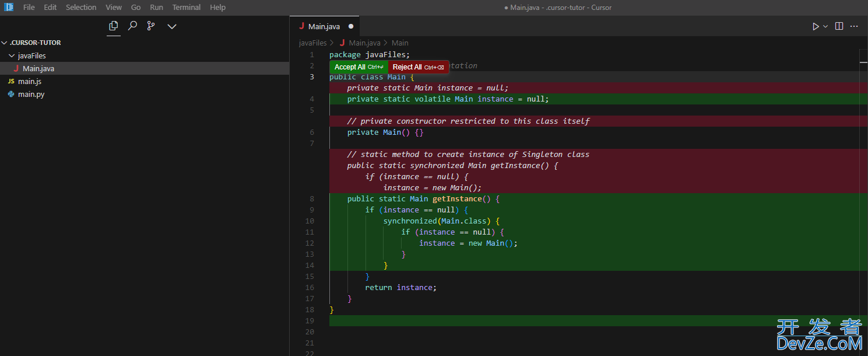The width and height of the screenshot is (868, 356).
Task: Click JS icon beside main.js
Action: click(11, 81)
